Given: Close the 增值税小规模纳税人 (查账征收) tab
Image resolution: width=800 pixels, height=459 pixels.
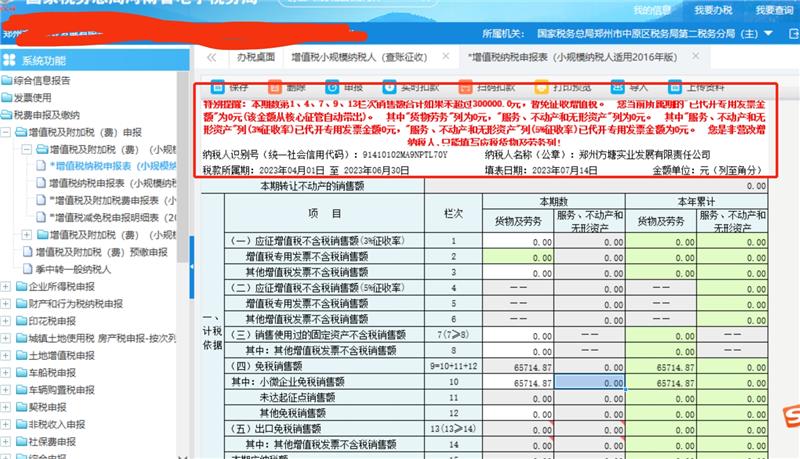Looking at the screenshot, I should [444, 58].
